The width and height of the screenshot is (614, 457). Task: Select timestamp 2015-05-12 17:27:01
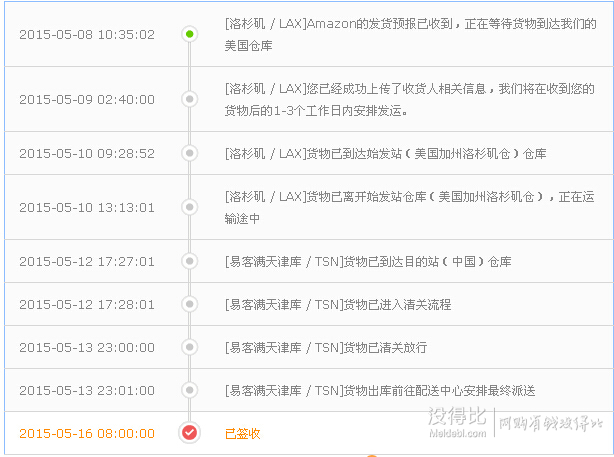coord(87,262)
